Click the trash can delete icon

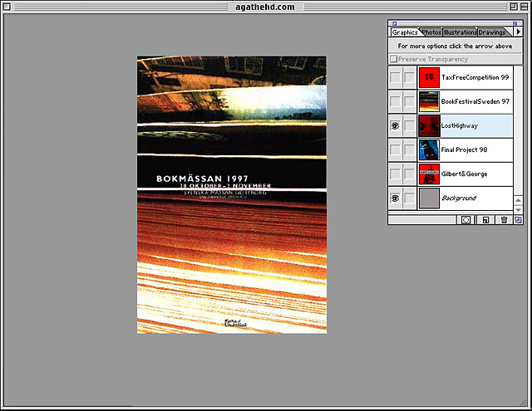pyautogui.click(x=505, y=220)
